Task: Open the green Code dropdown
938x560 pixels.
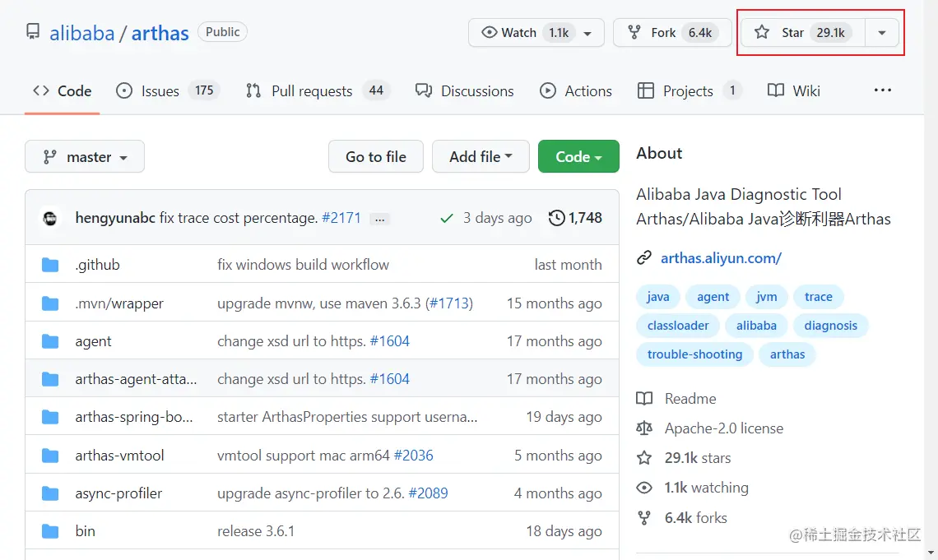Action: (x=578, y=156)
